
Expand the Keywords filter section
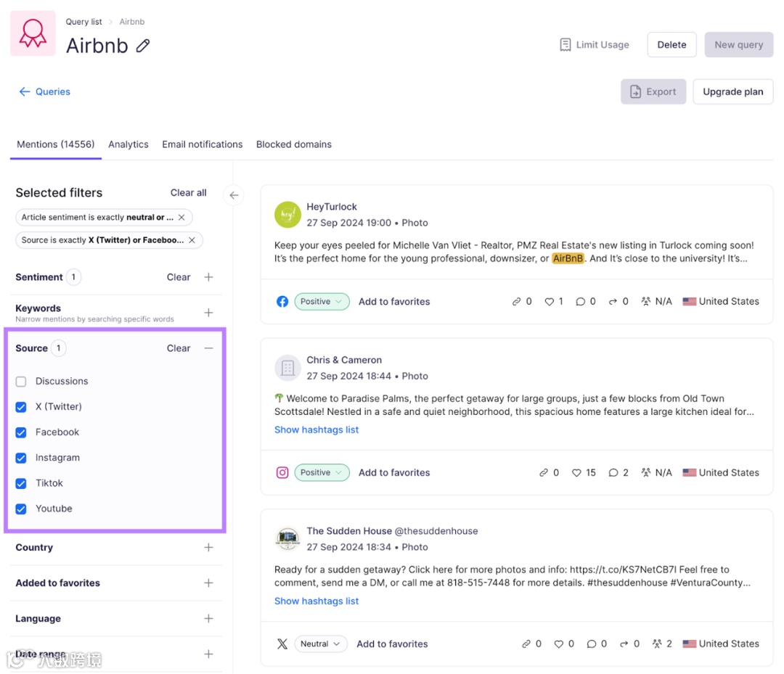tap(208, 313)
